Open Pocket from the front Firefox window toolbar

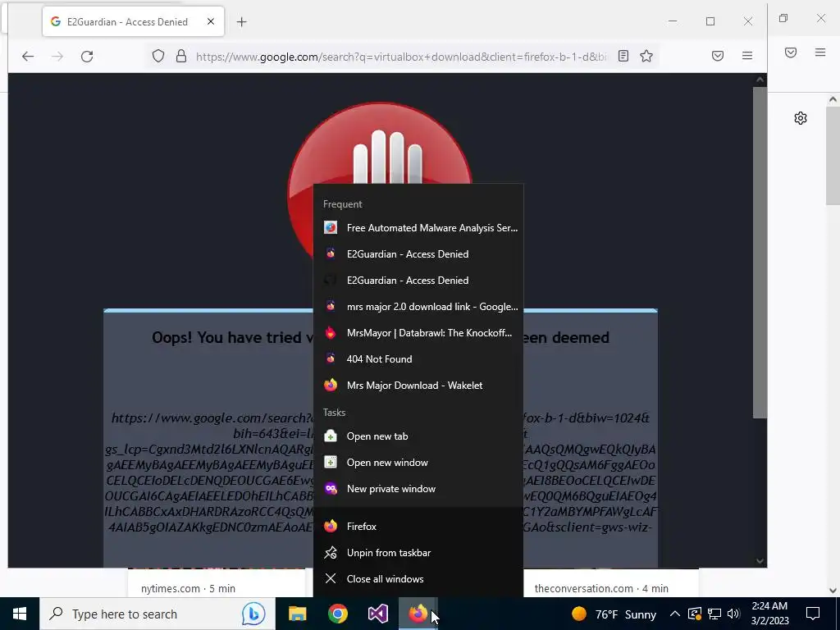click(718, 56)
